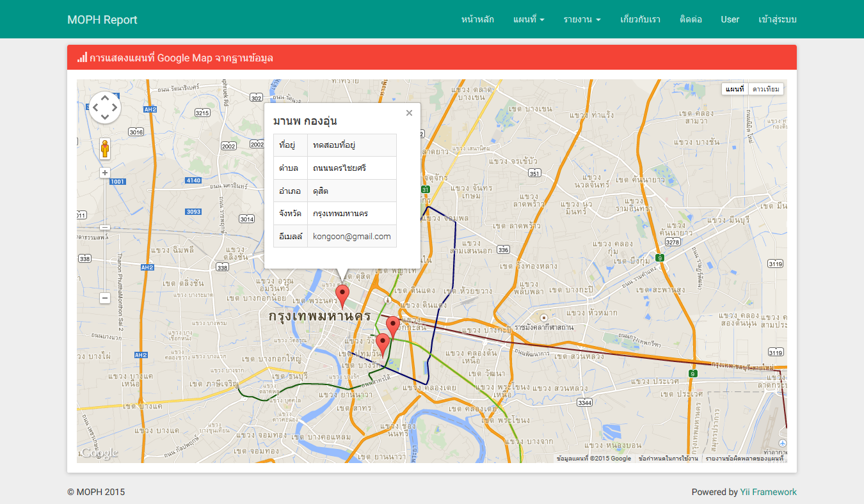864x504 pixels.
Task: Click the bar chart icon in the red header
Action: point(82,58)
